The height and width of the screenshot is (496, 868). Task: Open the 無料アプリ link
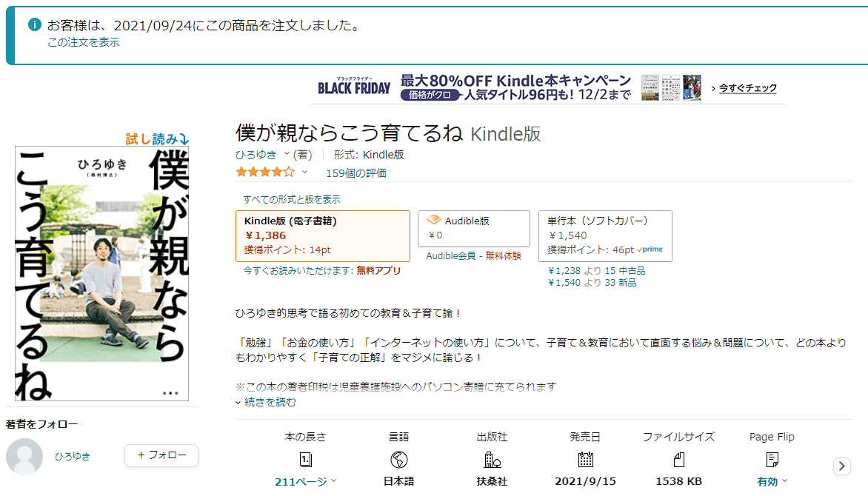coord(378,271)
